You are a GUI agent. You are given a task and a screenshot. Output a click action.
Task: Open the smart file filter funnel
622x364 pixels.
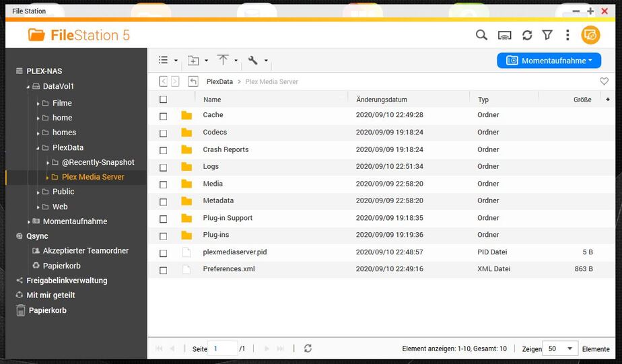[x=547, y=35]
